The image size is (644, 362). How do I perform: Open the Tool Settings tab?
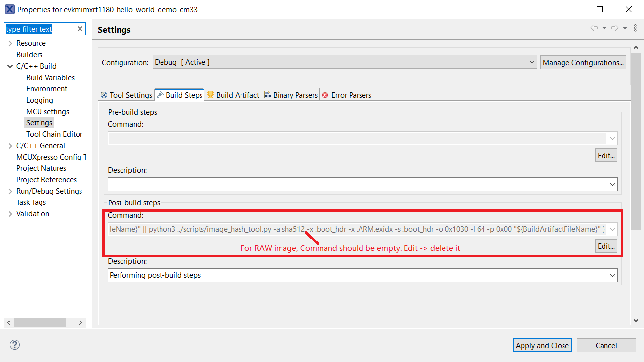(x=126, y=95)
